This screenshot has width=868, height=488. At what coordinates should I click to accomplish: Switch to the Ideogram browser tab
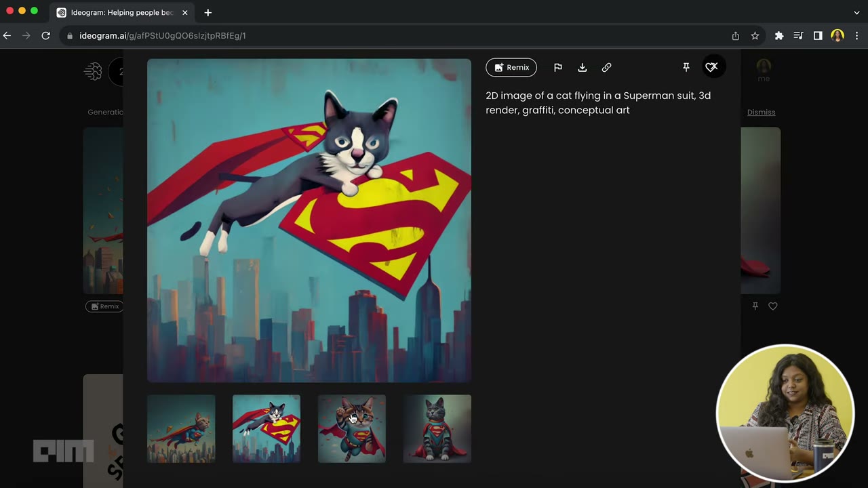pyautogui.click(x=122, y=13)
